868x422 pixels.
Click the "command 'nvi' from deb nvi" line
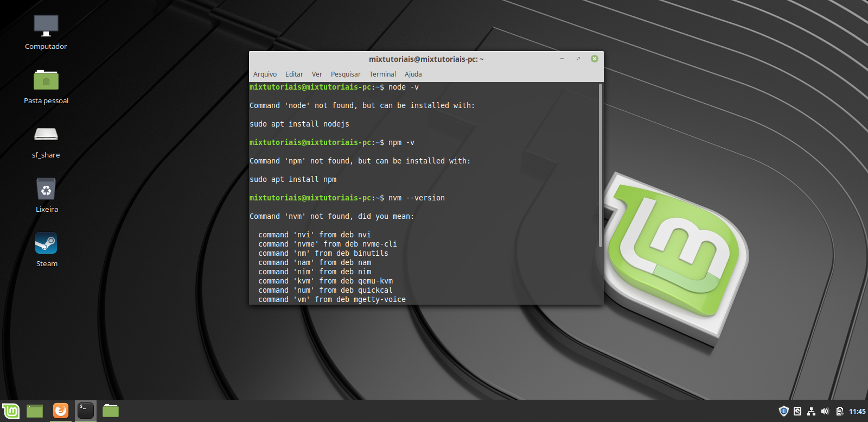point(315,235)
